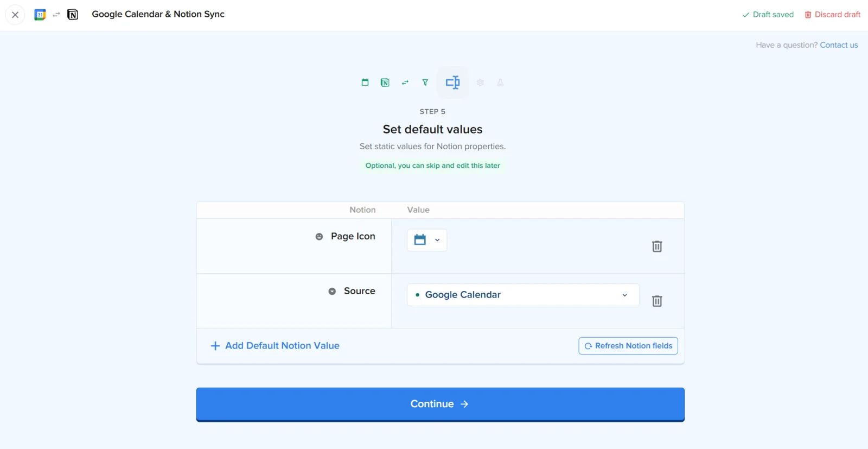Click the 'Optional, you can skip' notice
Viewport: 868px width, 449px height.
point(432,166)
